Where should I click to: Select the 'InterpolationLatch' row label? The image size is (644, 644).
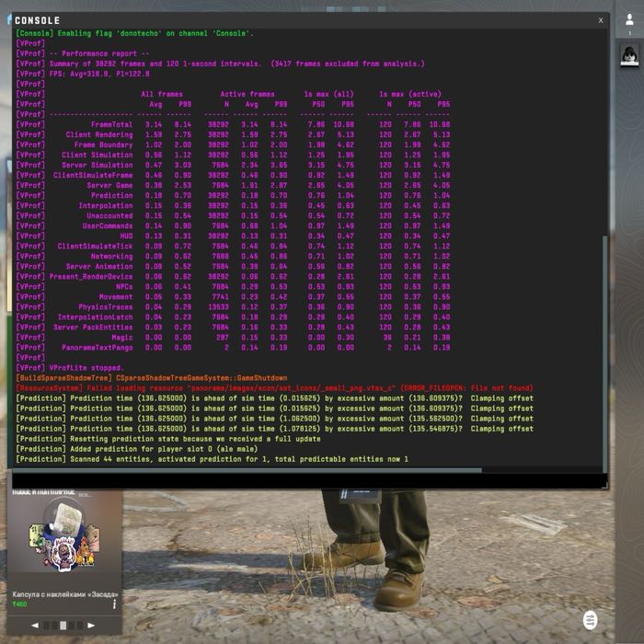[95, 317]
